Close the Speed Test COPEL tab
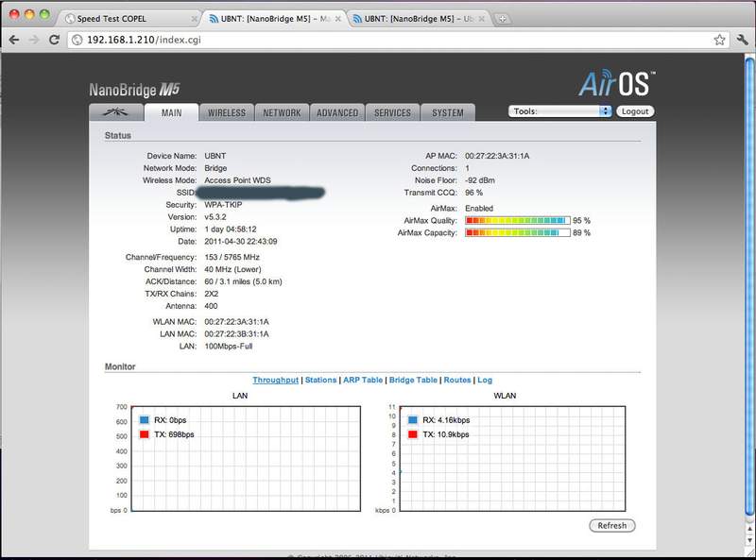This screenshot has height=560, width=756. click(x=195, y=19)
